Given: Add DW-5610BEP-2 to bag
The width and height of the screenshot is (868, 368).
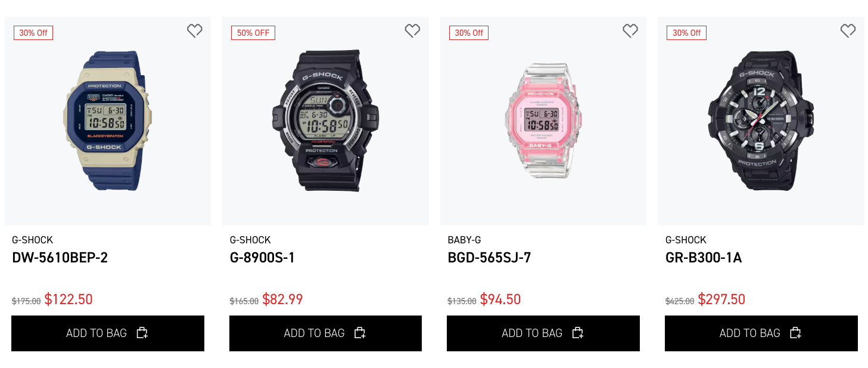Looking at the screenshot, I should tap(108, 333).
